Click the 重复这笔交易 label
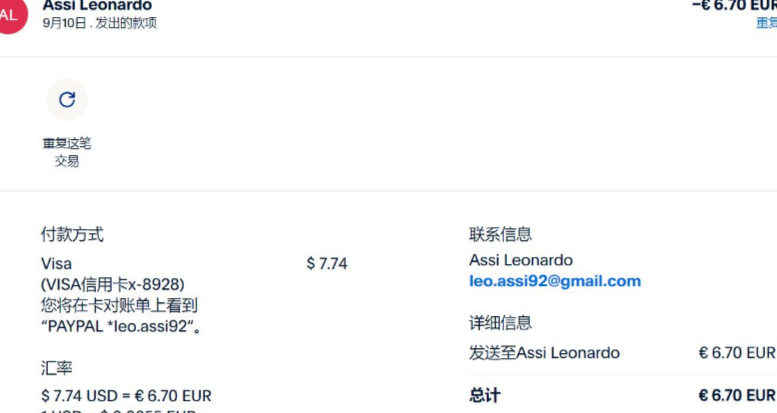The height and width of the screenshot is (413, 777). point(67,152)
